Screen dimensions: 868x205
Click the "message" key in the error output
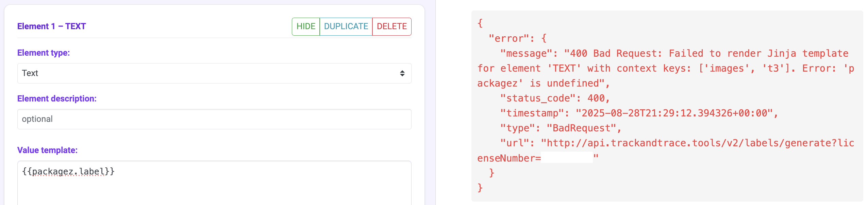pos(526,54)
